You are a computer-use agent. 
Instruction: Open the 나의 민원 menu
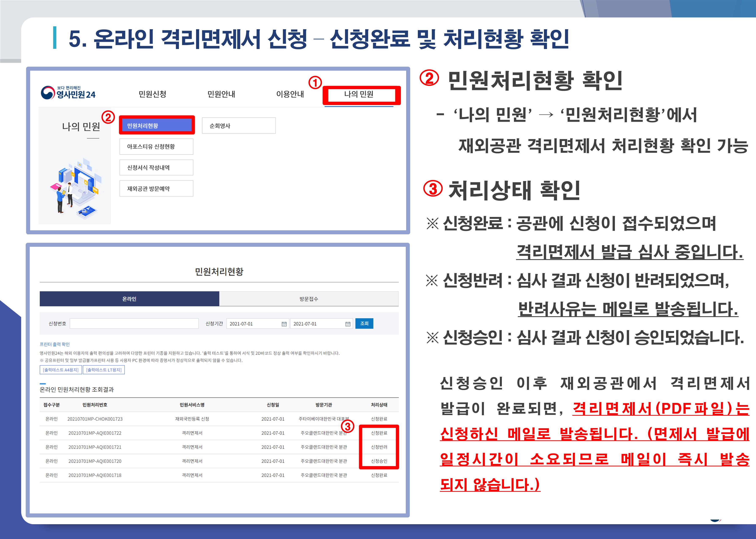pyautogui.click(x=359, y=94)
